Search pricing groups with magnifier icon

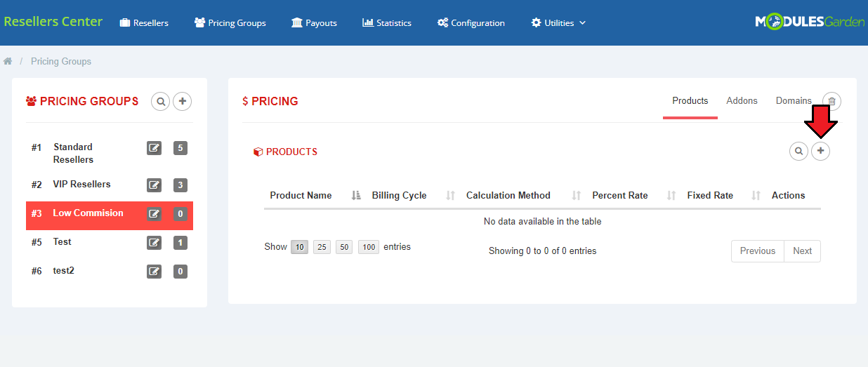pos(161,102)
